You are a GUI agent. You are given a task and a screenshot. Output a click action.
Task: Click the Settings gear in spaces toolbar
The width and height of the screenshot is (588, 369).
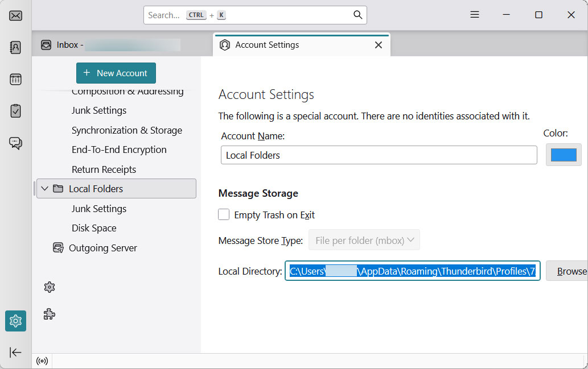pos(16,321)
